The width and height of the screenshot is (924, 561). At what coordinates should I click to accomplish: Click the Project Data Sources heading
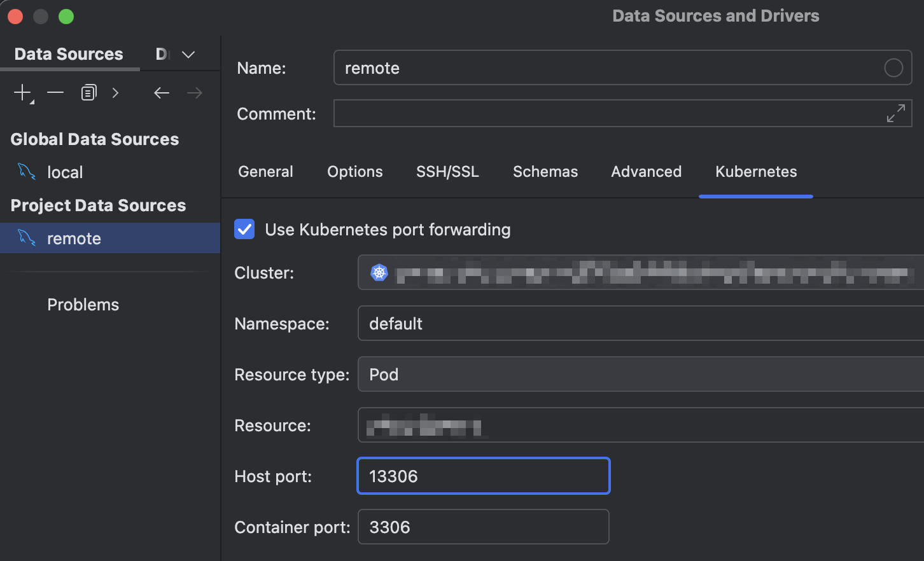pyautogui.click(x=98, y=205)
